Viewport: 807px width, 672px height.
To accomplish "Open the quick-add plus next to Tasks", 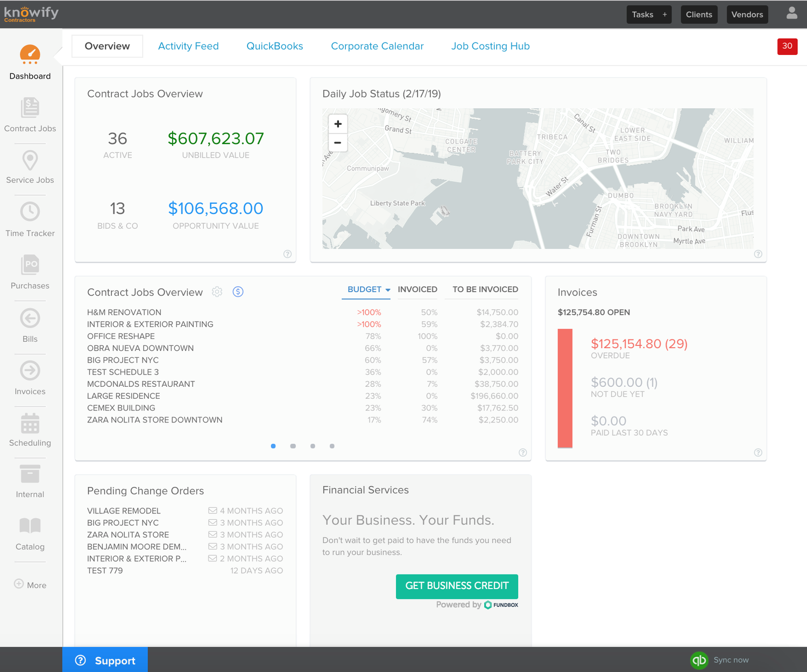I will point(664,14).
